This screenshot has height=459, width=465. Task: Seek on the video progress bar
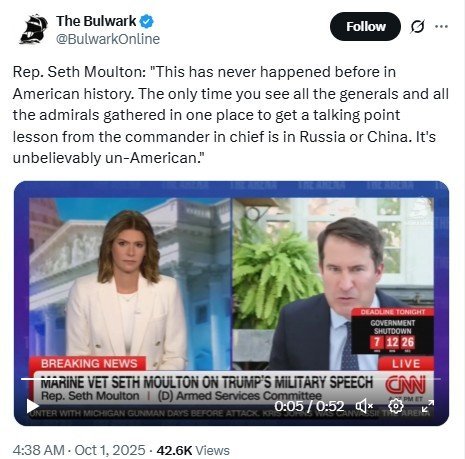coord(231,379)
